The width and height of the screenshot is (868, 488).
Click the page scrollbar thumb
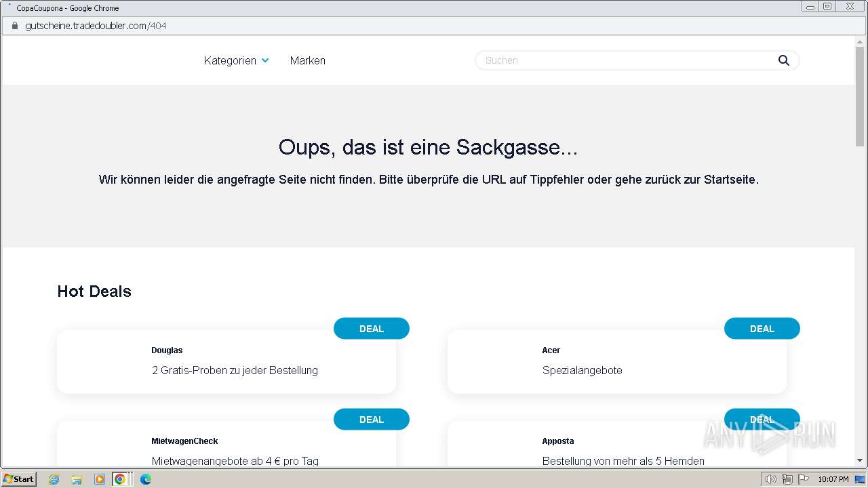point(860,97)
